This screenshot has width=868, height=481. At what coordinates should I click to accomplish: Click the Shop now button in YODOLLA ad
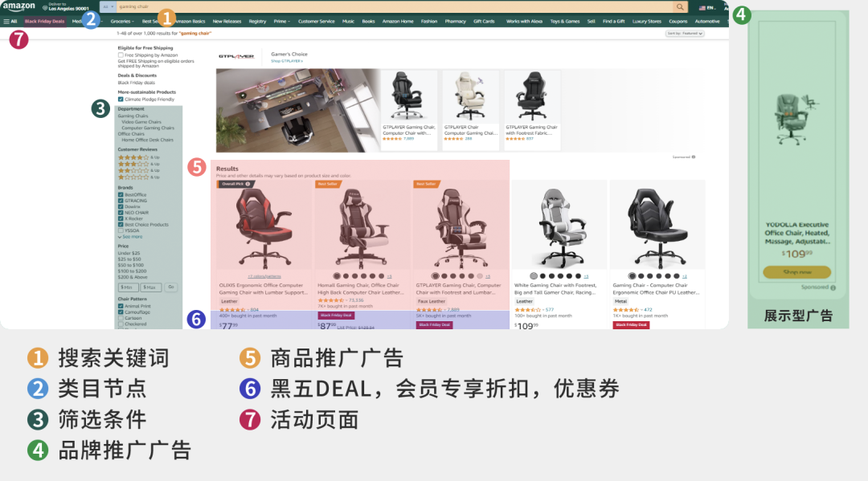[796, 272]
